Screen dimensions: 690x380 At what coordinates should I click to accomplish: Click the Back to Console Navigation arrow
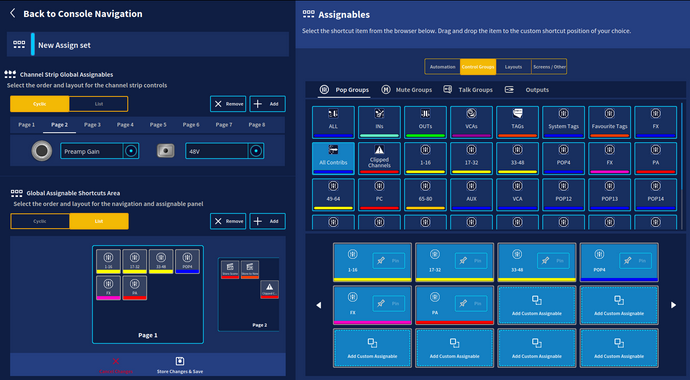click(x=13, y=13)
